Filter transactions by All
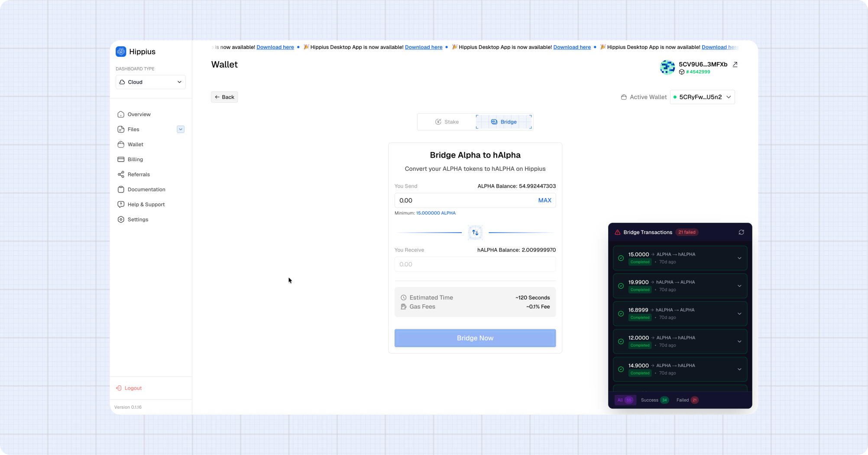Screen dimensions: 868x455 click(625, 400)
